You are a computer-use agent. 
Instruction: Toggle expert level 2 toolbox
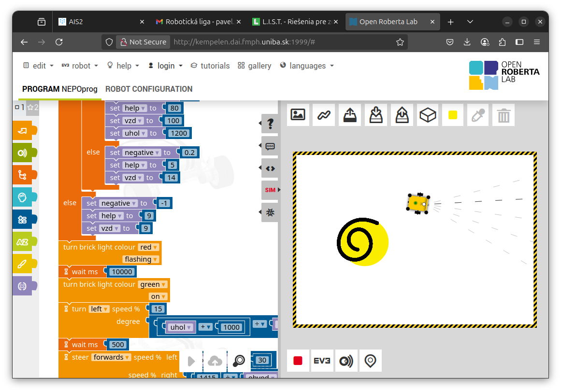[x=33, y=107]
